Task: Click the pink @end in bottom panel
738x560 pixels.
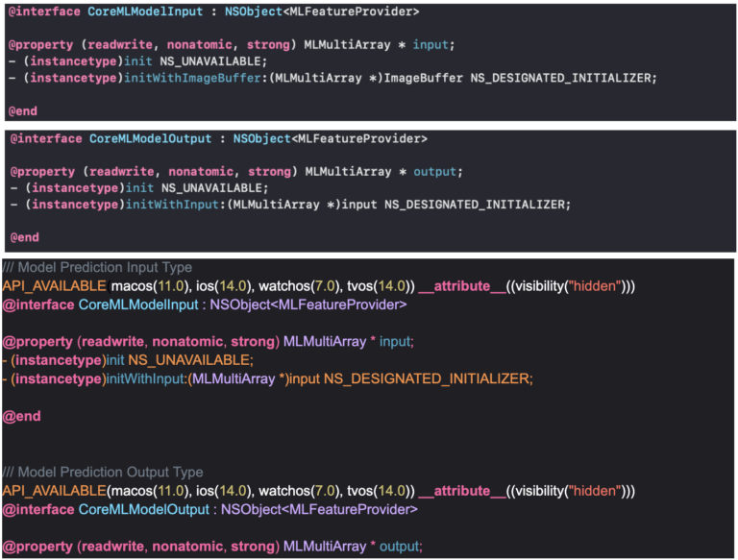Action: 21,417
